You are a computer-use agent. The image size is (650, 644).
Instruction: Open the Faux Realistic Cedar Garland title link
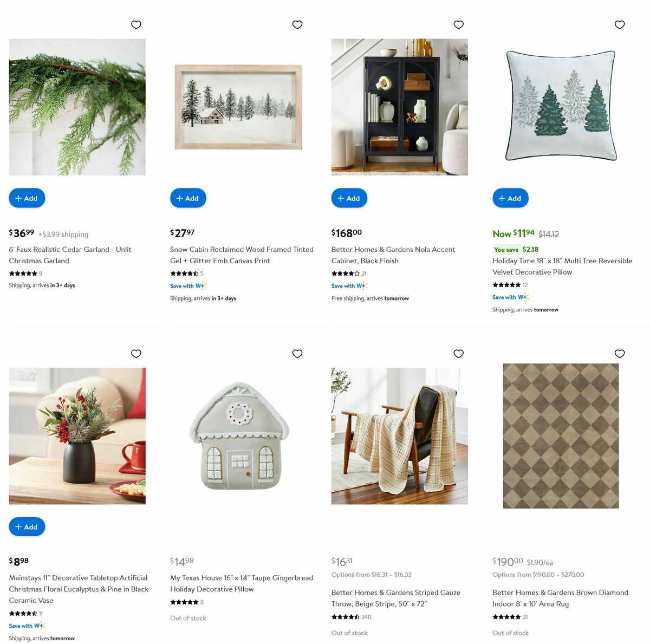(70, 255)
